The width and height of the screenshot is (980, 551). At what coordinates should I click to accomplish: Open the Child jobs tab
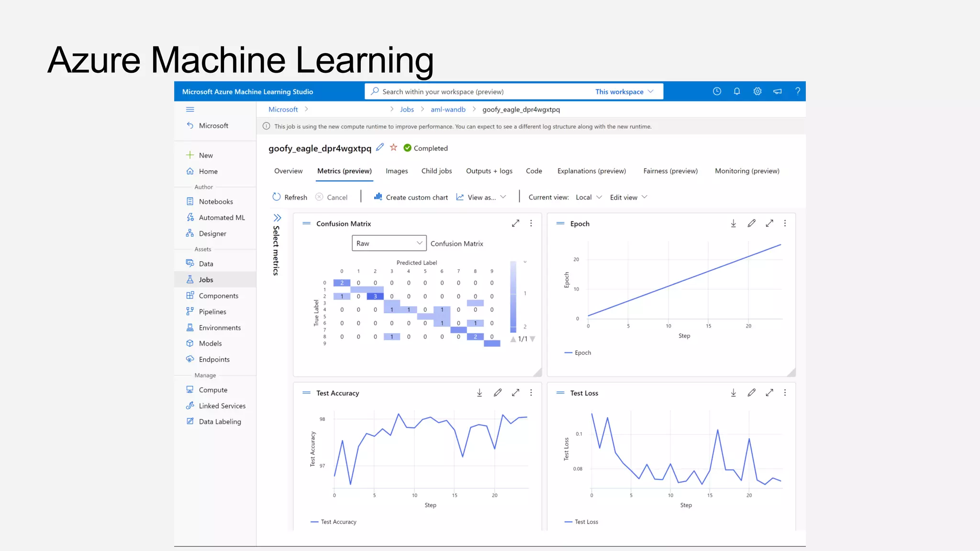coord(436,171)
